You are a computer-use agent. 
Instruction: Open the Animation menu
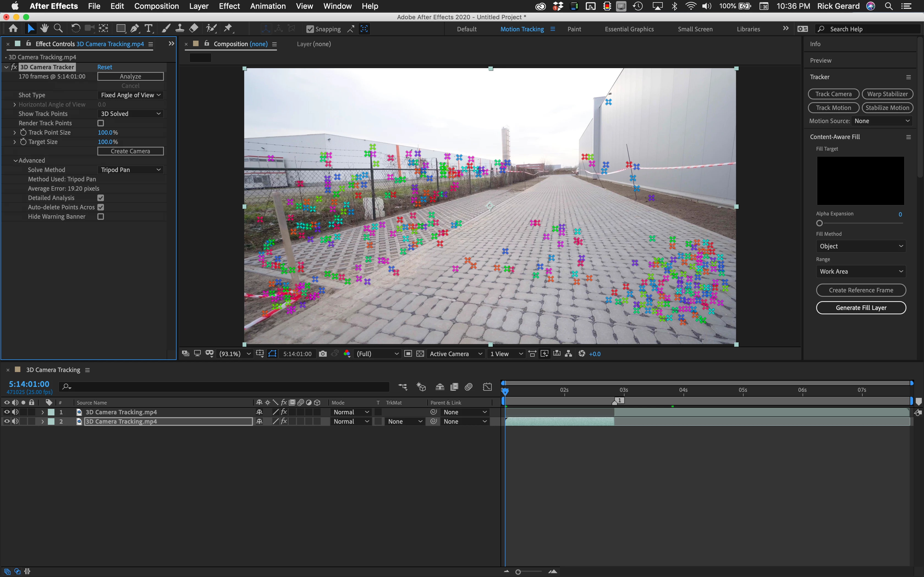pos(268,6)
